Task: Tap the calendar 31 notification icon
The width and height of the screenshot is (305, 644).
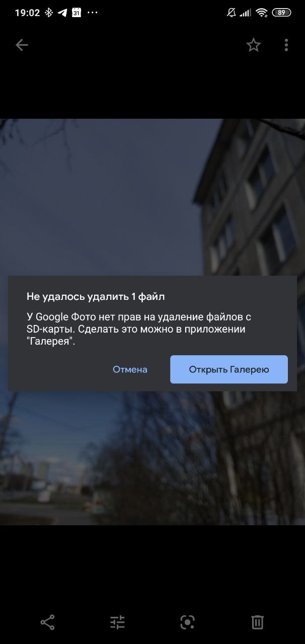Action: tap(77, 13)
